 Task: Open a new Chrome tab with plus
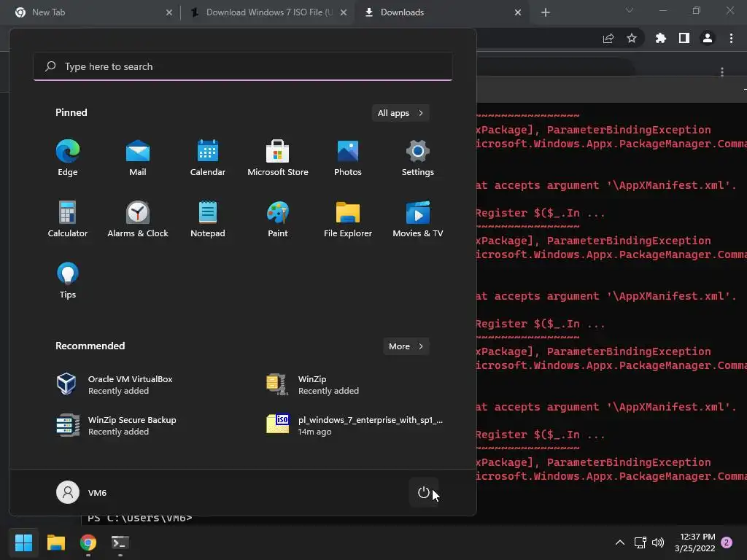[546, 12]
